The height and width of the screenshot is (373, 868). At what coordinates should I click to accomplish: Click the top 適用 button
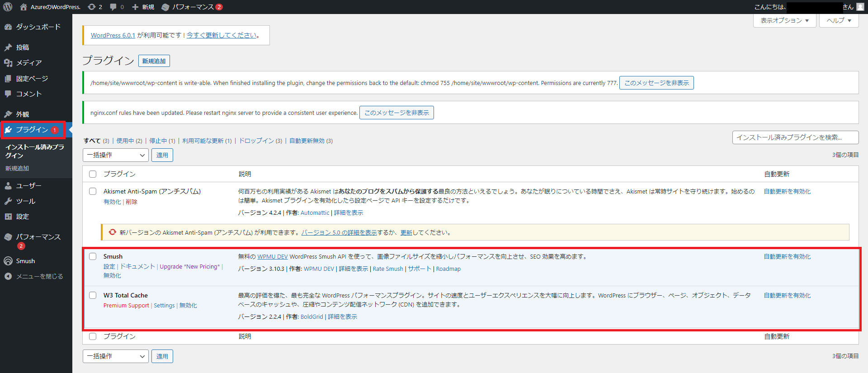coord(162,155)
